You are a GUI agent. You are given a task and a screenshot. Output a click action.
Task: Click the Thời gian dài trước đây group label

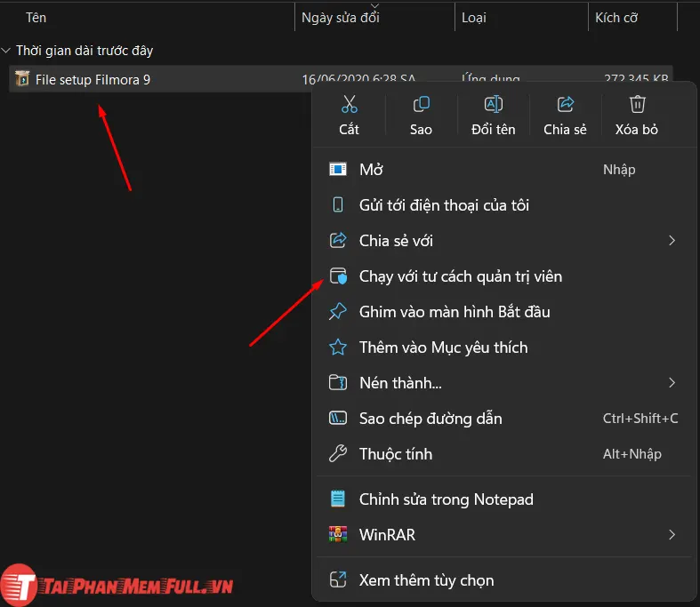[x=84, y=51]
